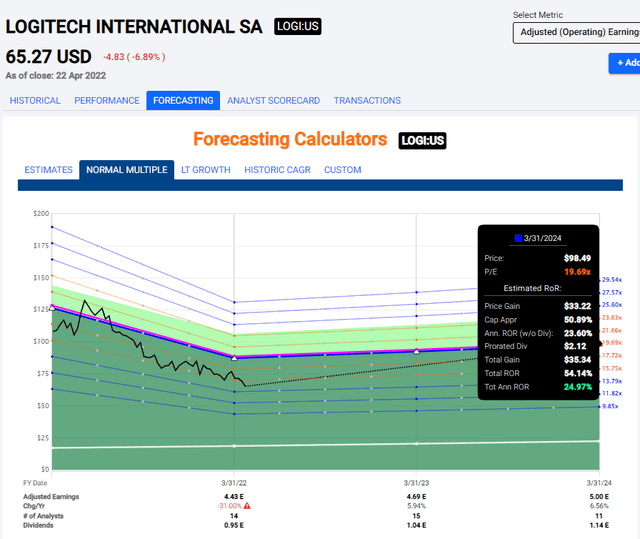Viewport: 640px width, 539px height.
Task: Click the $98.49 price in the tooltip
Action: pos(578,258)
